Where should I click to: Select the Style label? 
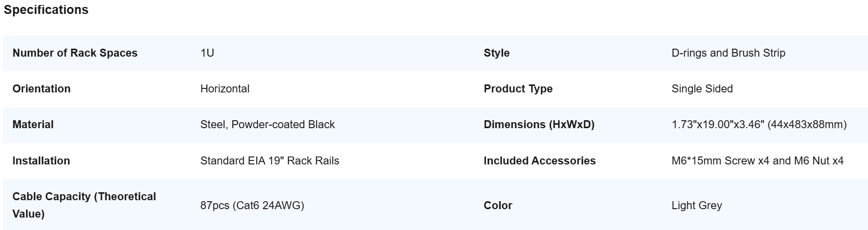[x=497, y=53]
